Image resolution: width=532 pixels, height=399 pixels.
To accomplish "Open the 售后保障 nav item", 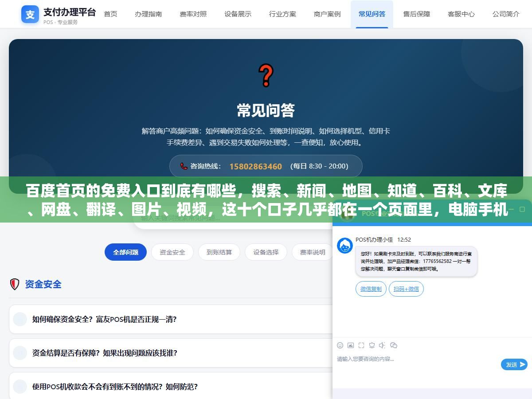I will tap(417, 14).
